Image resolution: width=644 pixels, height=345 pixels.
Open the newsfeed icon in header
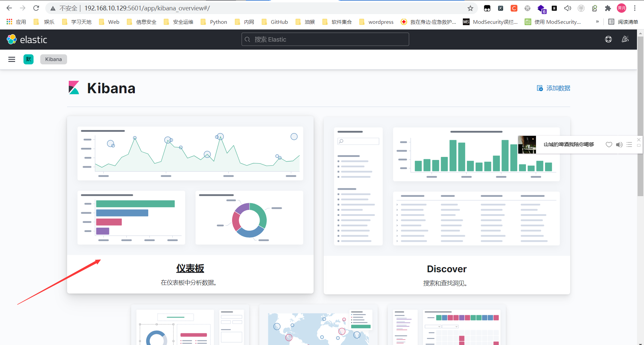click(625, 40)
